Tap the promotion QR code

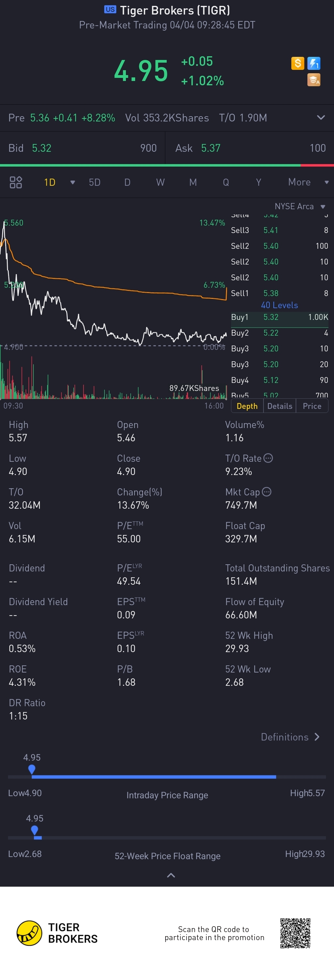pos(296,933)
